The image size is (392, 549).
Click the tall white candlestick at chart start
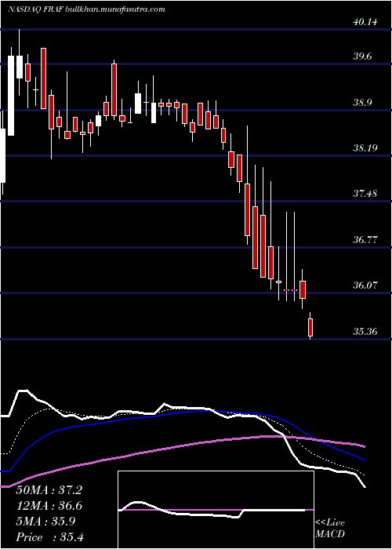point(11,96)
